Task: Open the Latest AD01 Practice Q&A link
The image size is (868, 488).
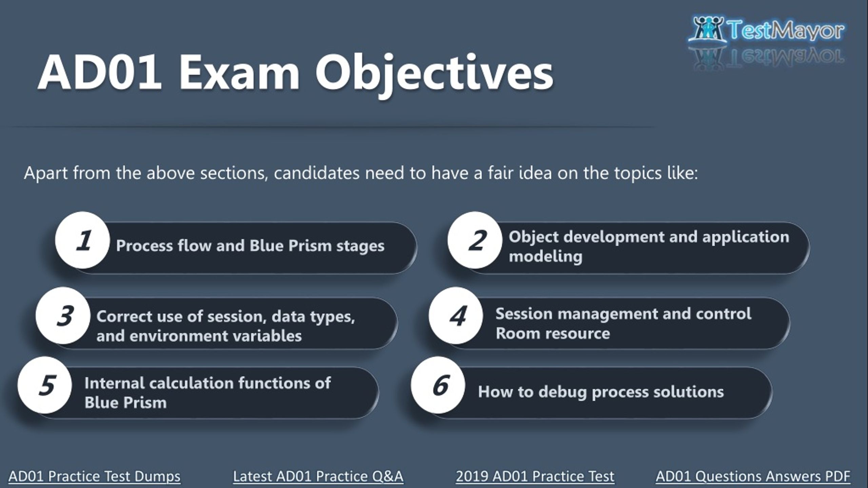Action: 318,476
